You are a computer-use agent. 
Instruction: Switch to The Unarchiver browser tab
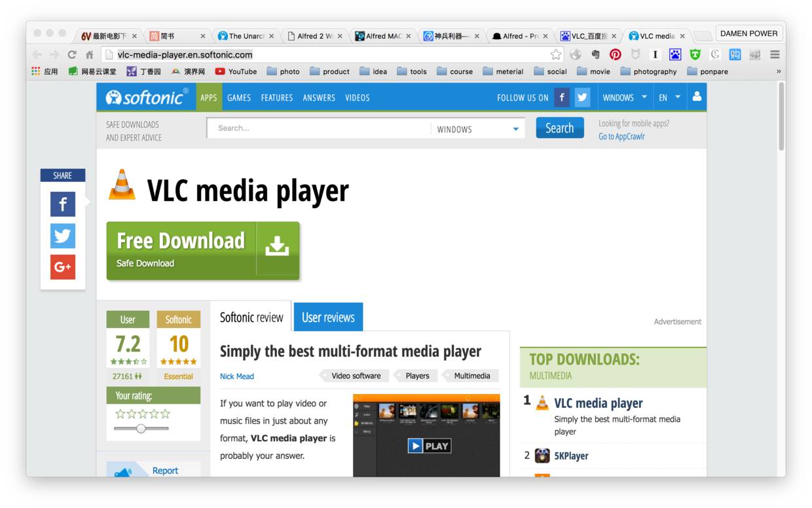tap(246, 36)
